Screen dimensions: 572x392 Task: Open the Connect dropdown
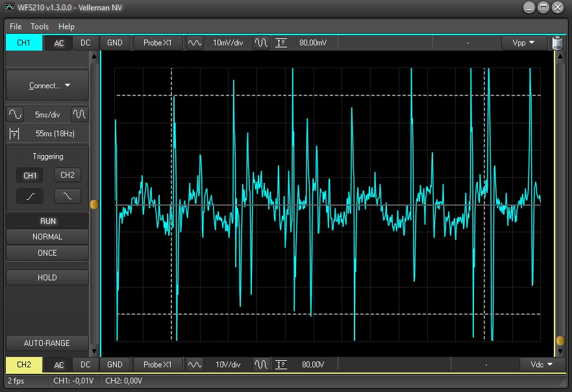pyautogui.click(x=47, y=86)
